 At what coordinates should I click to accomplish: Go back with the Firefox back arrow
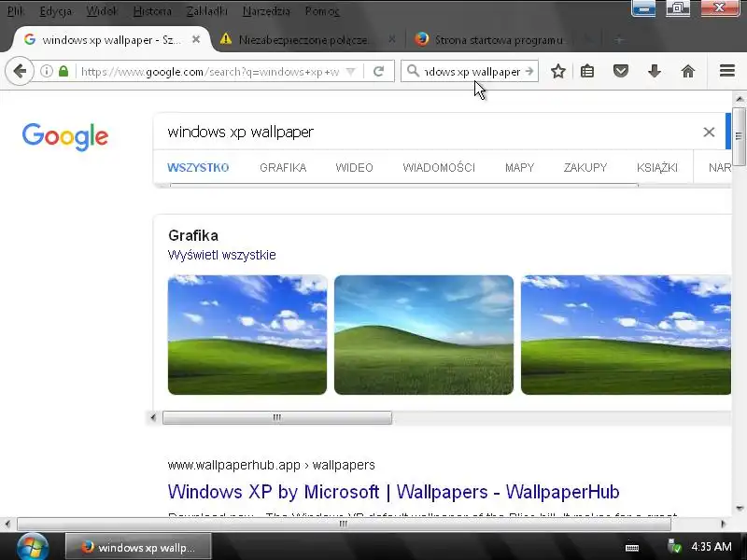(20, 72)
